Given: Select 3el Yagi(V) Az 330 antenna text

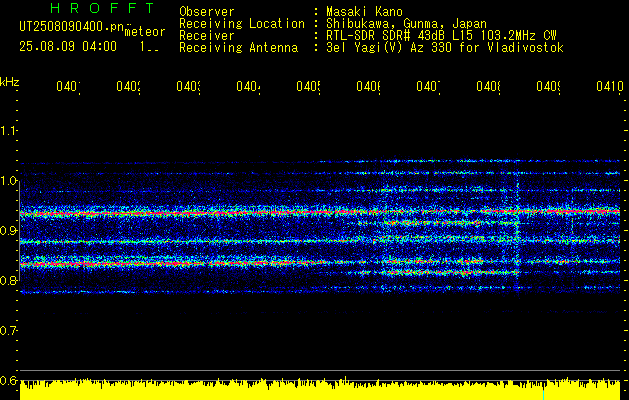Looking at the screenshot, I should [445, 48].
